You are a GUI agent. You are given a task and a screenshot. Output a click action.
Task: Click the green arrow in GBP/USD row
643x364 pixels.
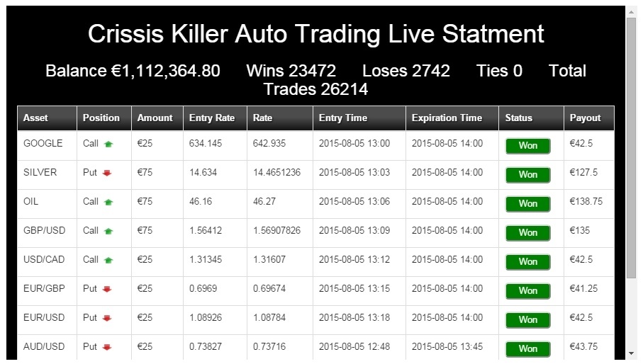pos(108,231)
